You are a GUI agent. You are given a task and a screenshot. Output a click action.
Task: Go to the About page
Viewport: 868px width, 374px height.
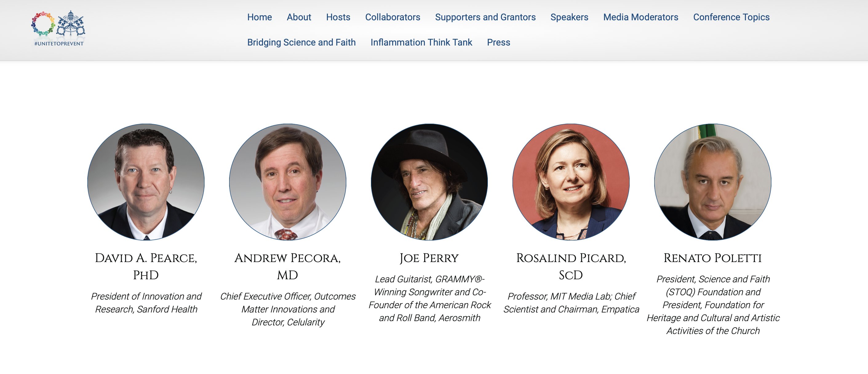click(299, 17)
